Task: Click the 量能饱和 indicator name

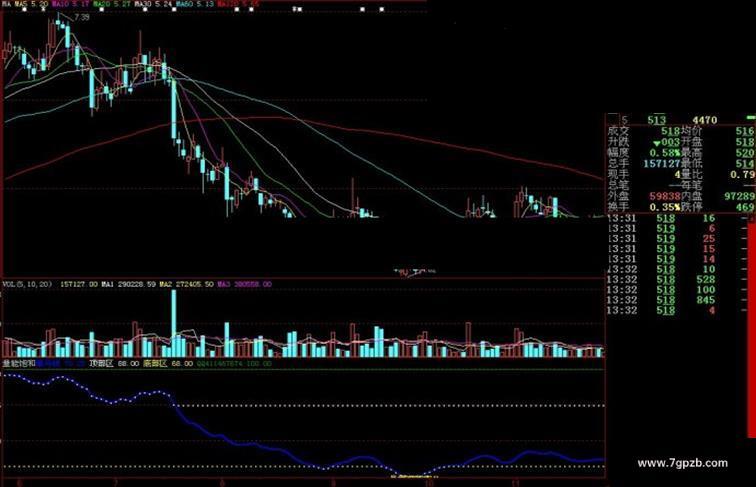Action: click(19, 364)
